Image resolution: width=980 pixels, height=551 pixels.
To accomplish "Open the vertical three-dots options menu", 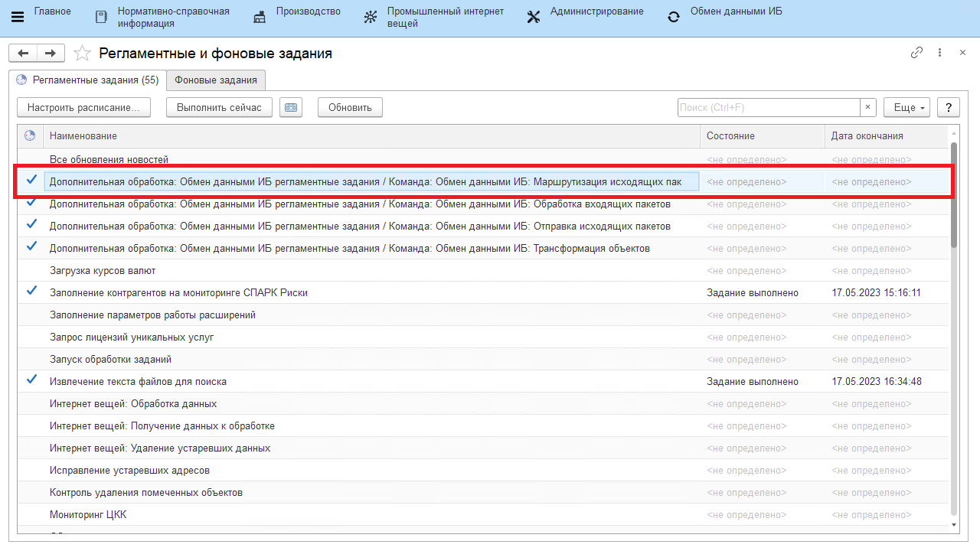I will 940,53.
